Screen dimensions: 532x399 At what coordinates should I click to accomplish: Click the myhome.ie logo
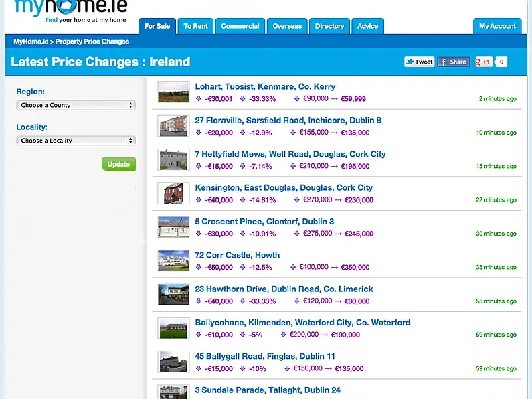coord(71,11)
